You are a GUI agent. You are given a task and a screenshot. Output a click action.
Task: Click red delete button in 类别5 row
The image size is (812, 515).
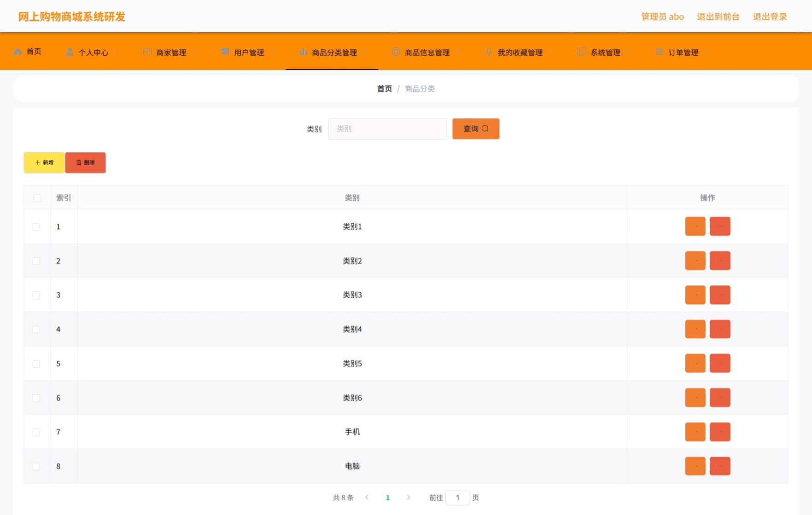tap(720, 364)
